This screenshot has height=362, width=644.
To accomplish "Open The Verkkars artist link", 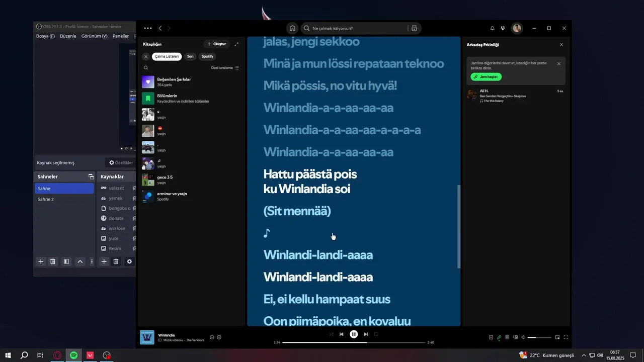I will (x=195, y=340).
